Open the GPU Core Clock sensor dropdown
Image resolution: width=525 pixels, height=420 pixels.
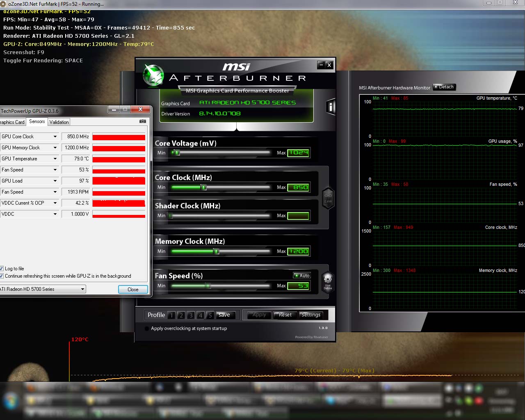tap(55, 137)
